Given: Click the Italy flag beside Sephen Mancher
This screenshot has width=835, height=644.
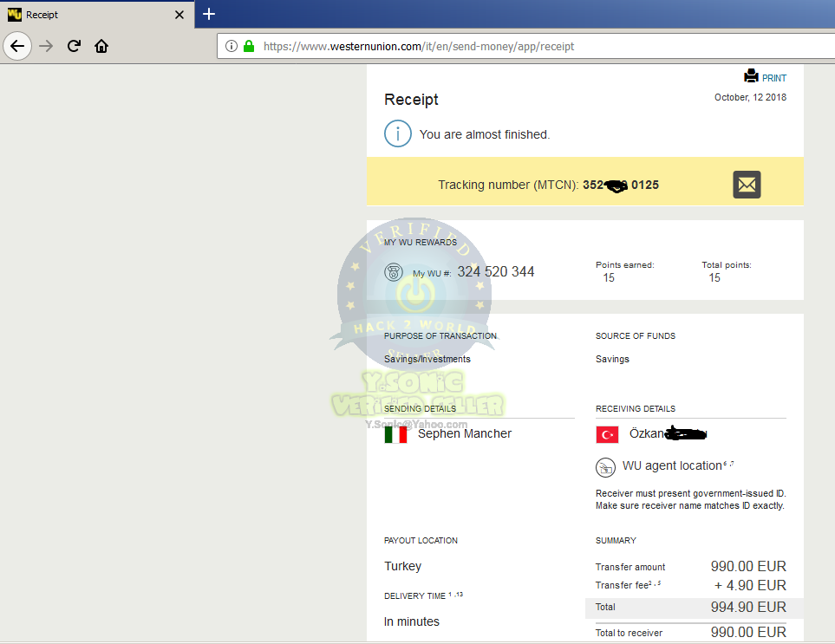Looking at the screenshot, I should tap(395, 435).
